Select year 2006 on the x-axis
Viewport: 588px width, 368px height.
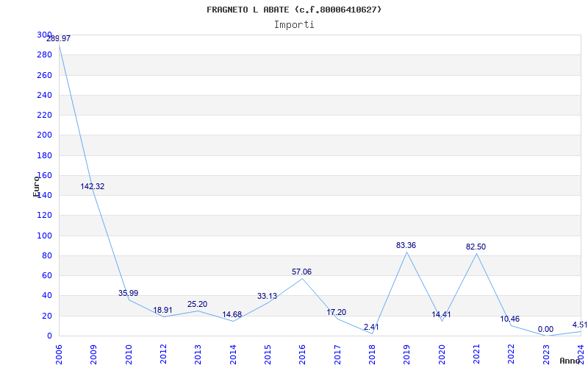(59, 354)
